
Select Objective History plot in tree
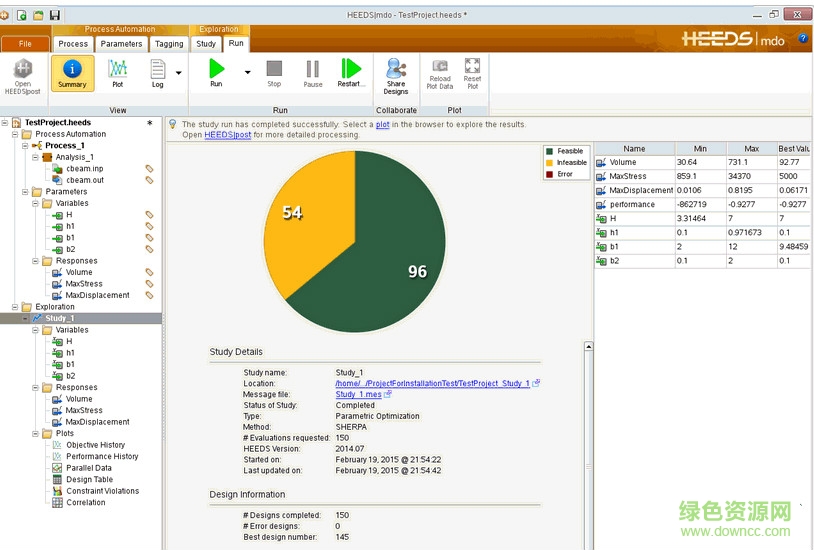(x=95, y=445)
